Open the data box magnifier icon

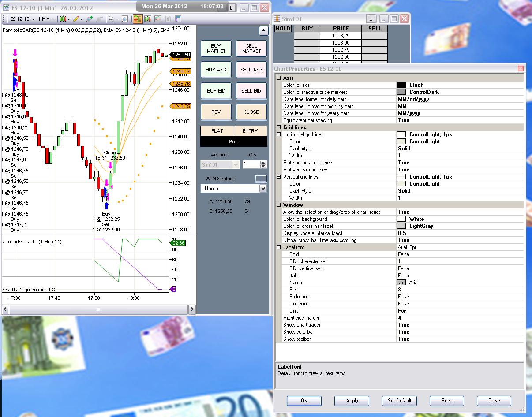[x=125, y=19]
